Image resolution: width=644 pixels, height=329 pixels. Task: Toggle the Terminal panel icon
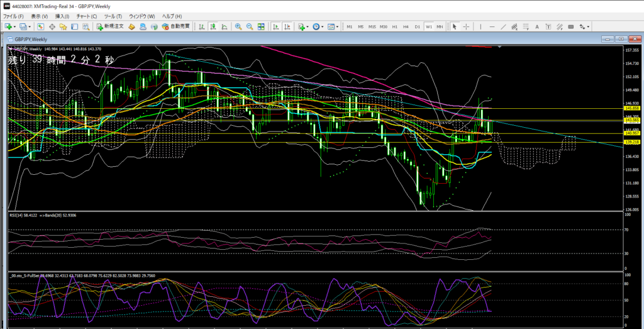pyautogui.click(x=74, y=26)
